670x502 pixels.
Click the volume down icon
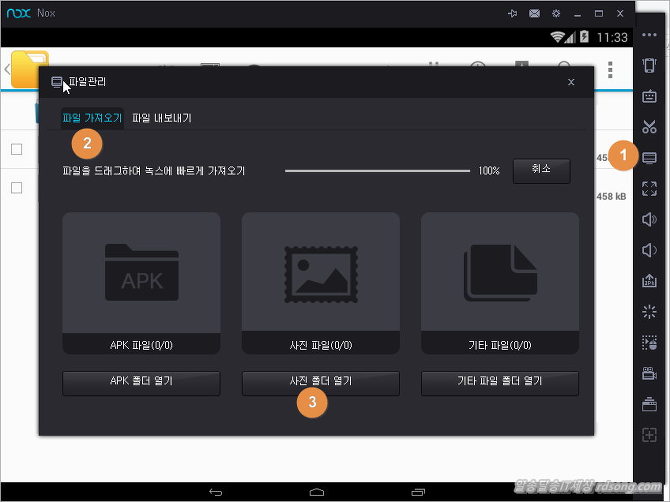click(649, 250)
